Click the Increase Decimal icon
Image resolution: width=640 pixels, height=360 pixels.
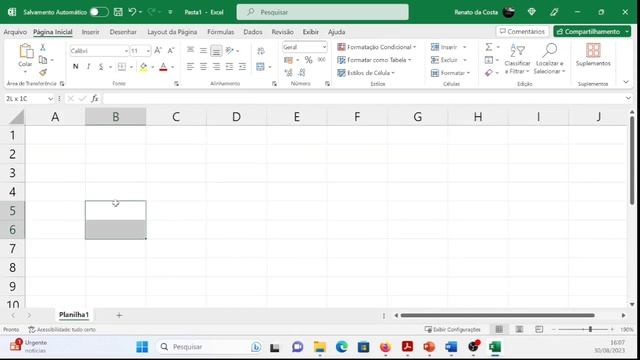pyautogui.click(x=289, y=73)
